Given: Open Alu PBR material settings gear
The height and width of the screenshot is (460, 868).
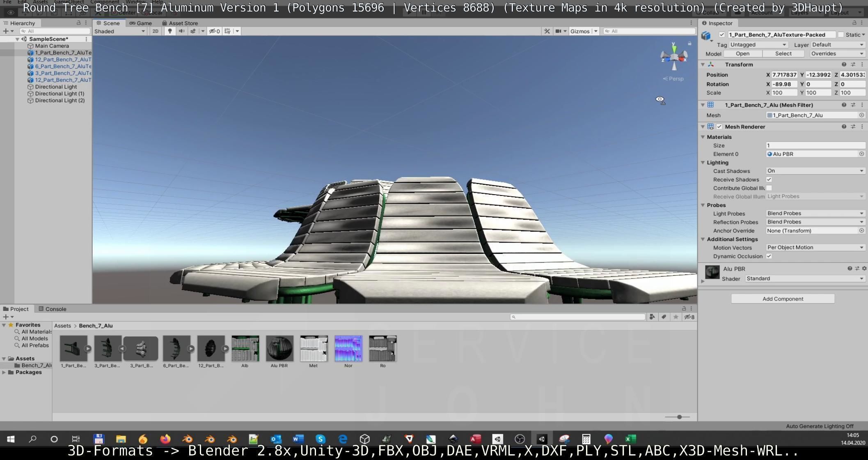Looking at the screenshot, I should pos(864,269).
